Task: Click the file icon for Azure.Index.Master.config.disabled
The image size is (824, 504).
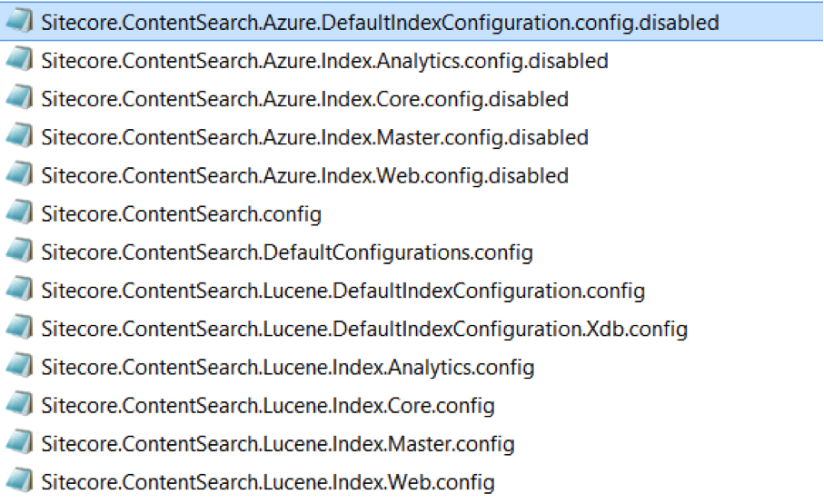Action: click(19, 137)
